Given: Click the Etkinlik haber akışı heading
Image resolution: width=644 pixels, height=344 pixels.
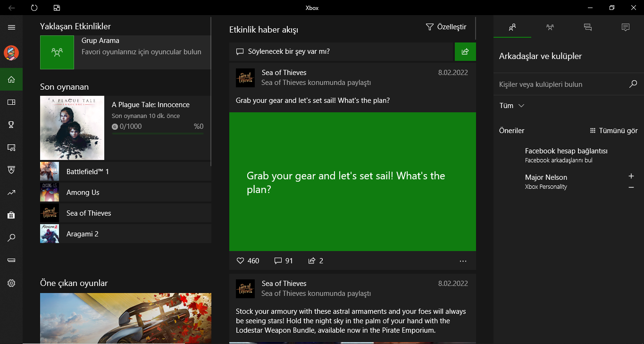Looking at the screenshot, I should [x=264, y=30].
